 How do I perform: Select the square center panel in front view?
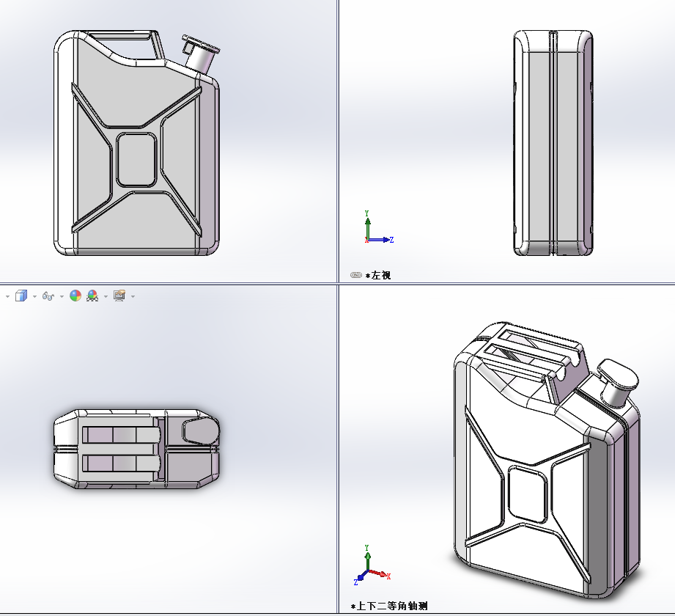tap(136, 160)
